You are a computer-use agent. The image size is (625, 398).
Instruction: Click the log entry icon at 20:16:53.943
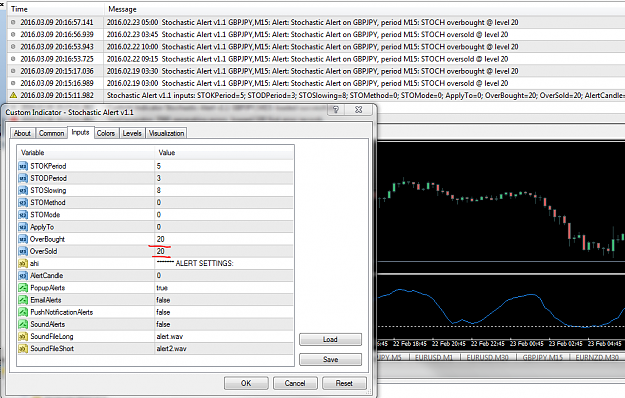[13, 47]
